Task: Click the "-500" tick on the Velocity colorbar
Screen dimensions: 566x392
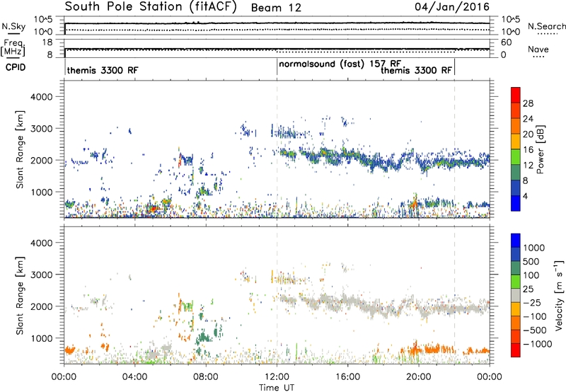Action: coord(535,330)
